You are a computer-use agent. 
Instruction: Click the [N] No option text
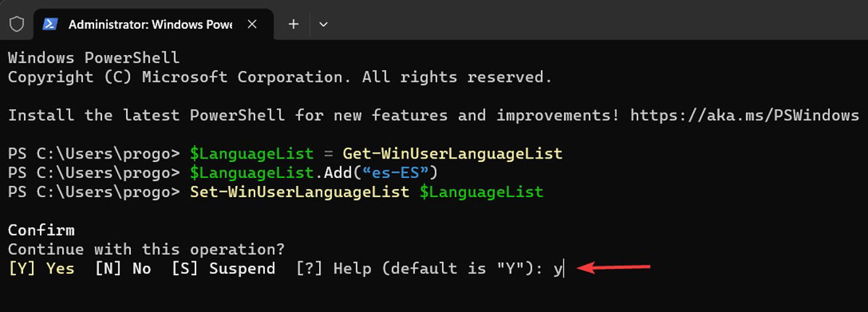[x=123, y=269]
